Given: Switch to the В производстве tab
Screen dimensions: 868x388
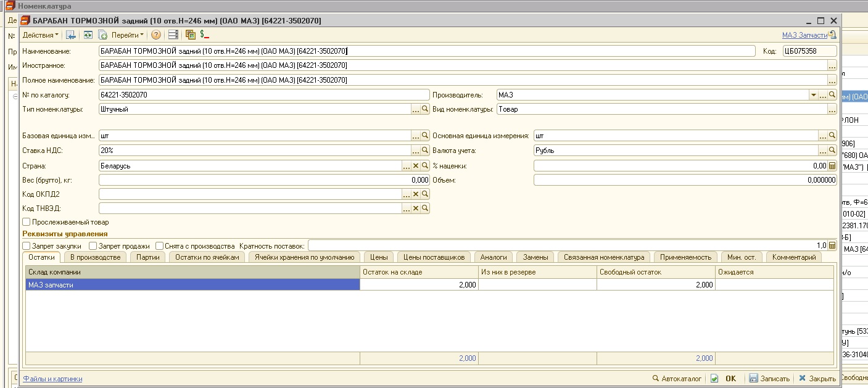Looking at the screenshot, I should pos(95,257).
